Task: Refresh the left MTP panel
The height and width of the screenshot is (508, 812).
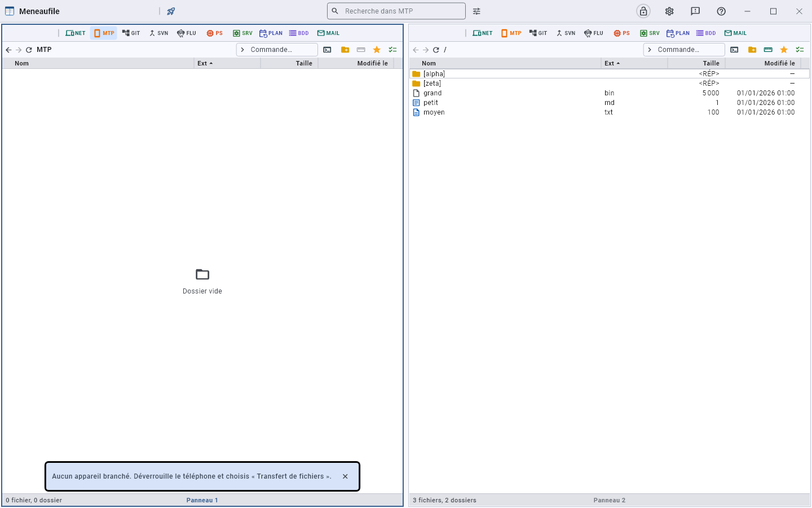Action: point(29,50)
